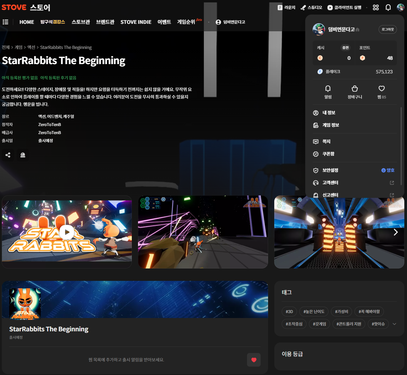Click the StarRabbits The Beginning page title
The width and height of the screenshot is (407, 375).
coord(63,61)
